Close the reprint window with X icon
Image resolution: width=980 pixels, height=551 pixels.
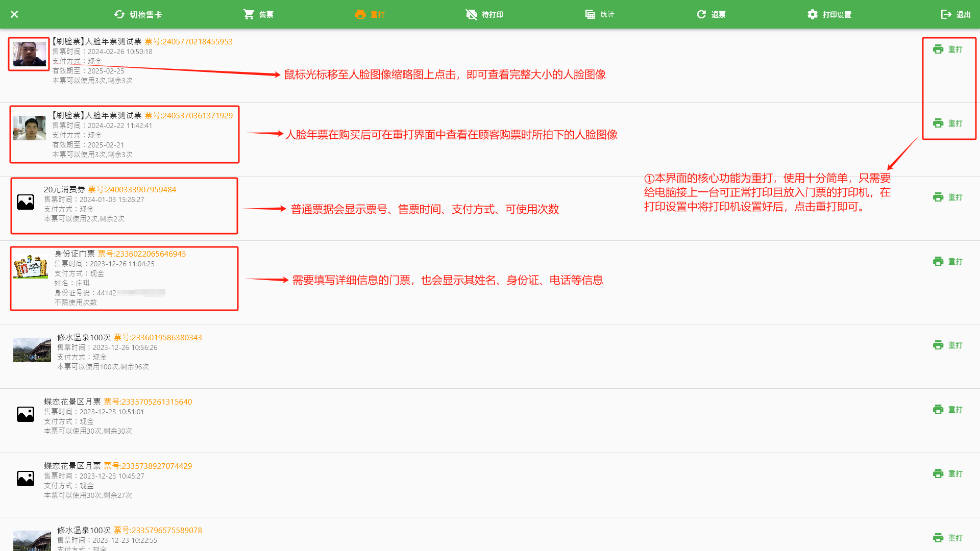click(14, 14)
